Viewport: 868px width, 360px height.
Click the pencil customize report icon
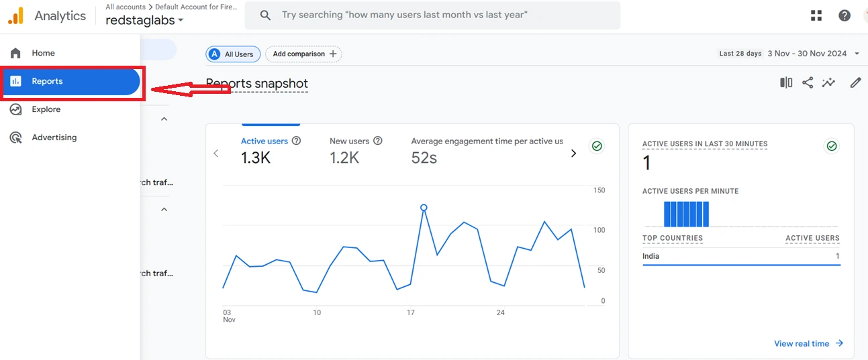click(x=855, y=82)
